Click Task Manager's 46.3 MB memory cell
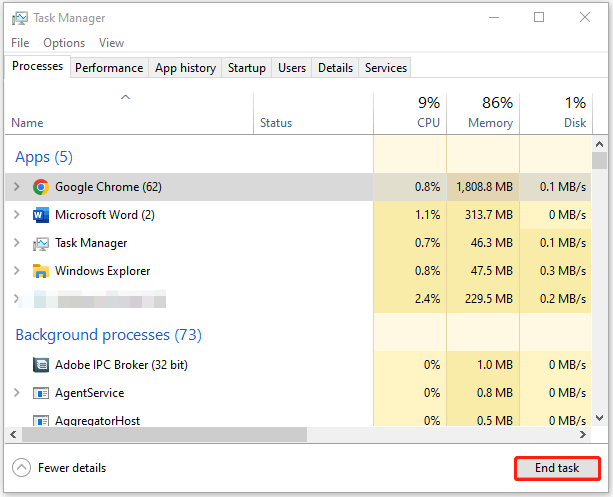The image size is (613, 497). point(483,243)
